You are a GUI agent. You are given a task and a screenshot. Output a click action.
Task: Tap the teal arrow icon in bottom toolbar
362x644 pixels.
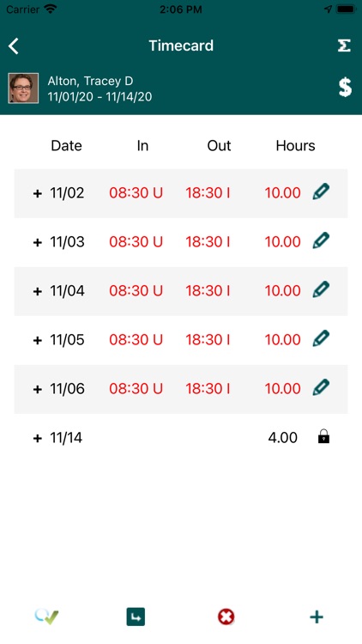point(136,617)
